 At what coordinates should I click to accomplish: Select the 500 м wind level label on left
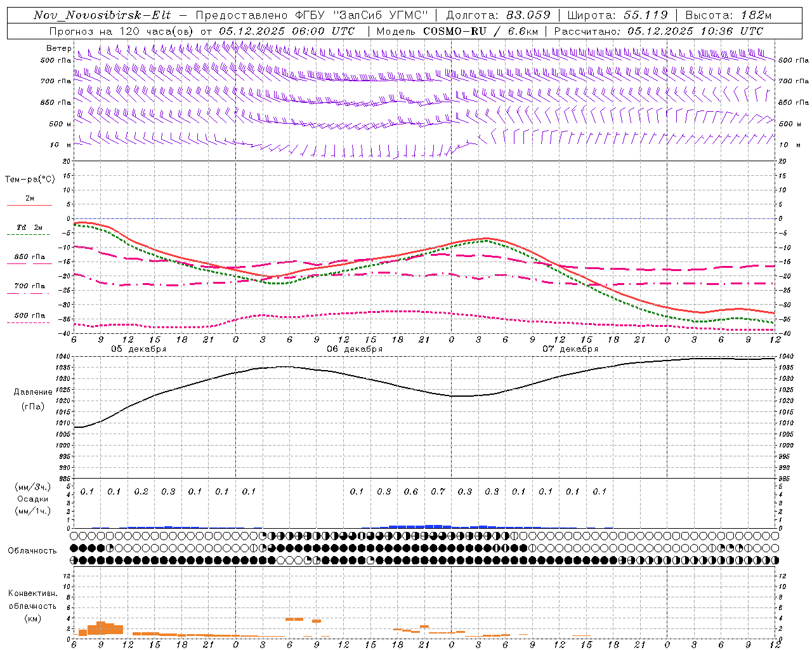point(60,124)
